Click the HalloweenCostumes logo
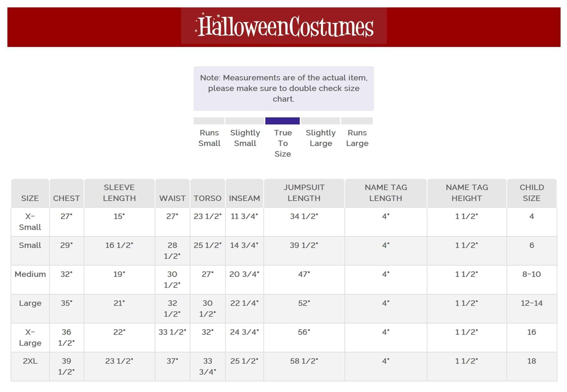Image resolution: width=567 pixels, height=392 pixels. click(x=284, y=26)
